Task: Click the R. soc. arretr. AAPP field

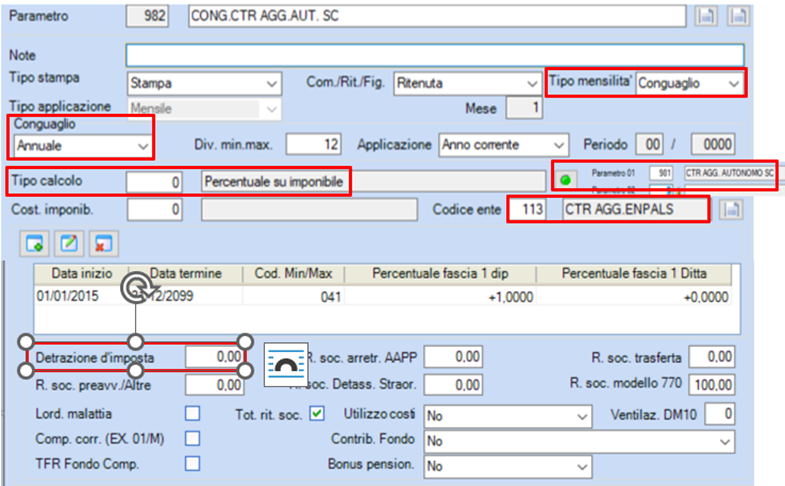Action: (x=454, y=357)
